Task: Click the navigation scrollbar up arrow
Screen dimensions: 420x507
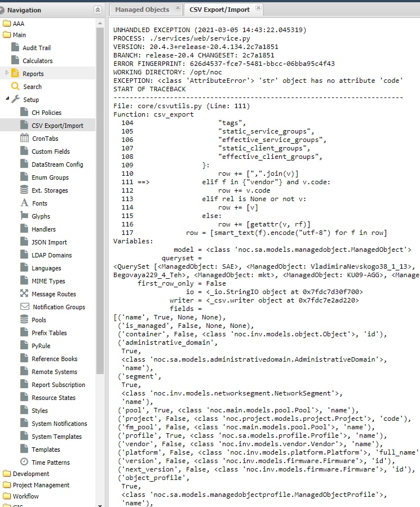Action: point(100,23)
